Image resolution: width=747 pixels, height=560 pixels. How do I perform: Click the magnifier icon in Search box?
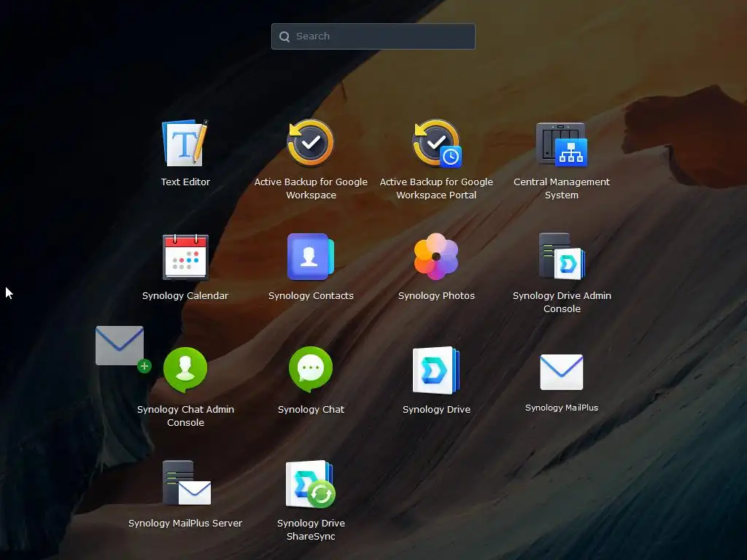[x=285, y=36]
